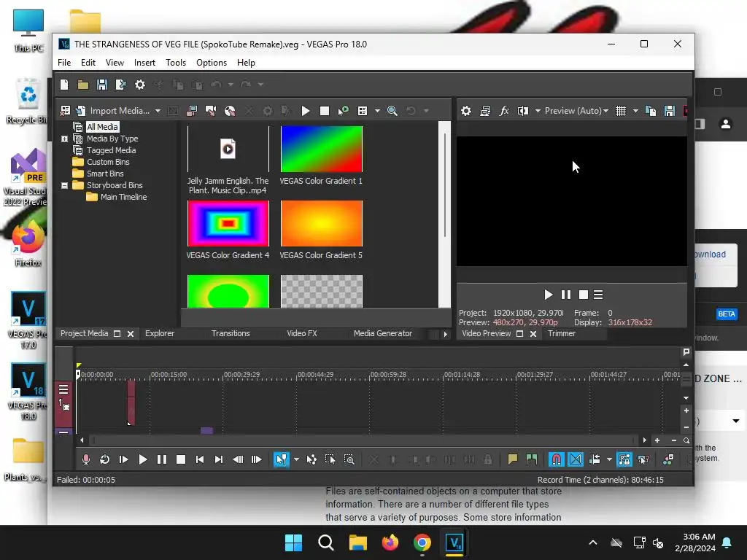Viewport: 747px width, 560px height.
Task: Save snapshot to file in Video Preview
Action: 670,111
